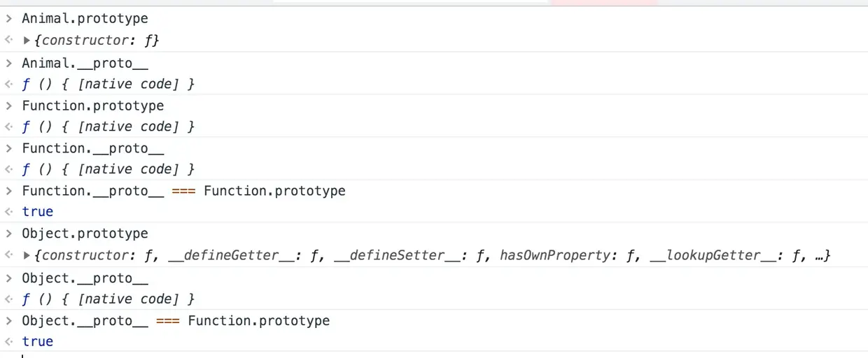
Task: Click the input chevron beside Animal.prototype
Action: tap(8, 19)
